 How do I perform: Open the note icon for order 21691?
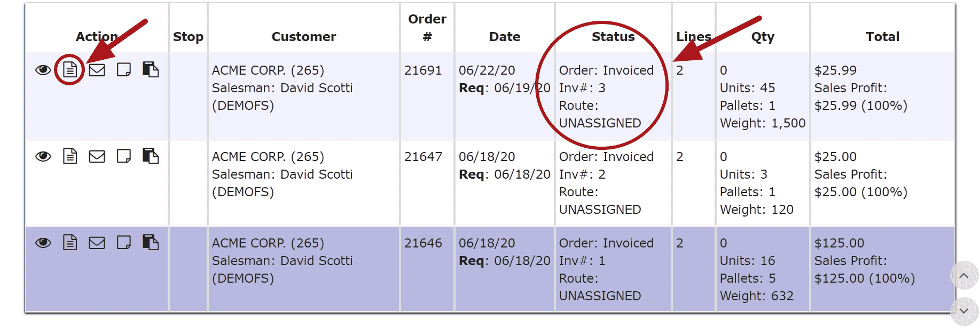(x=124, y=70)
